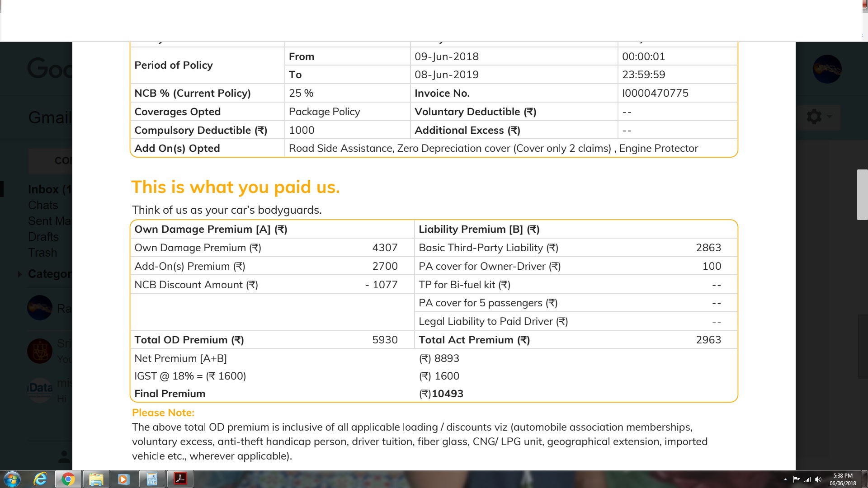
Task: Click the Basic Third-Party Liability value 2863
Action: pyautogui.click(x=708, y=248)
